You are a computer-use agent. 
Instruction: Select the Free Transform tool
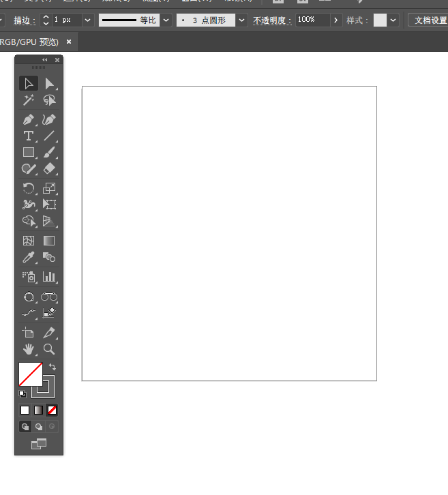pos(49,205)
